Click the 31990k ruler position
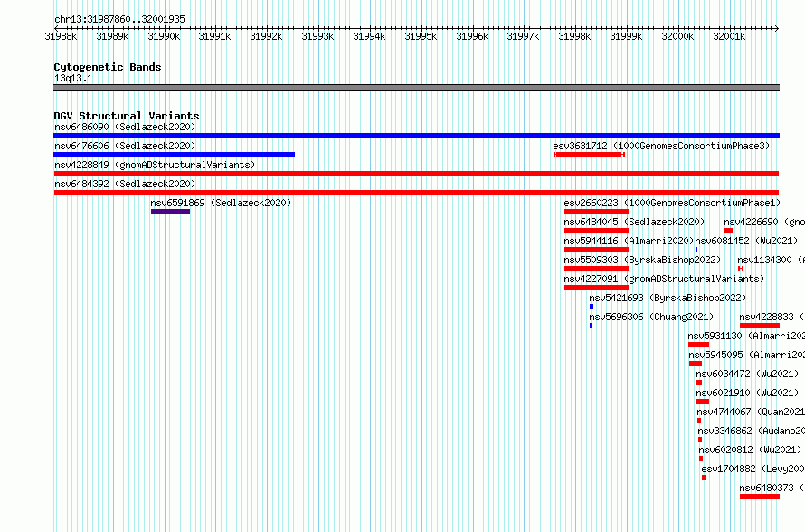 164,36
